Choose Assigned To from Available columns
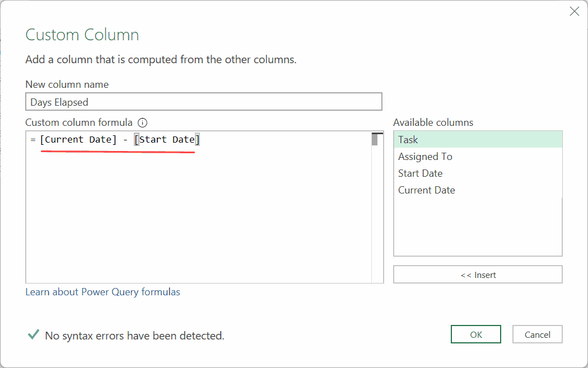Screen dimensions: 588x368 coord(478,157)
